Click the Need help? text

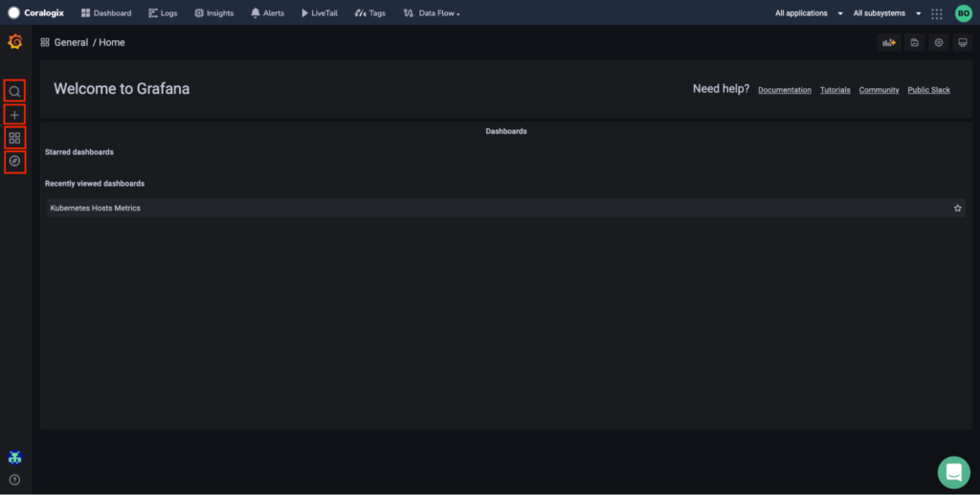(x=721, y=89)
